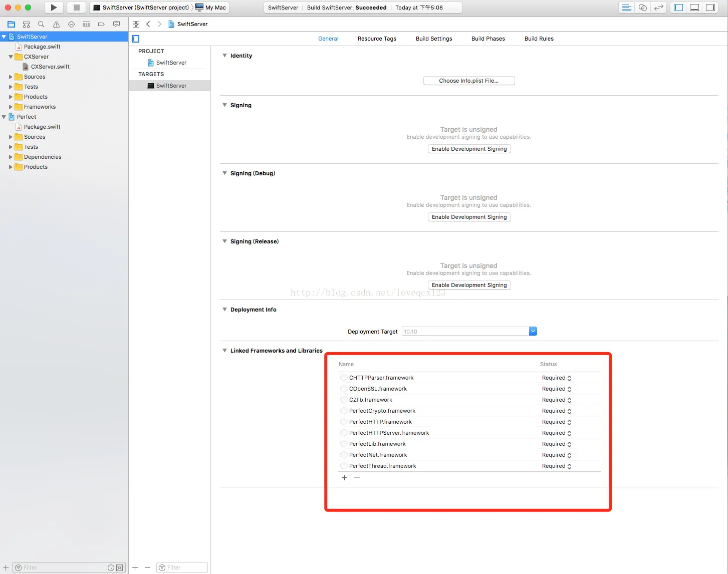This screenshot has height=574, width=728.
Task: Collapse the Identity section
Action: coord(224,55)
